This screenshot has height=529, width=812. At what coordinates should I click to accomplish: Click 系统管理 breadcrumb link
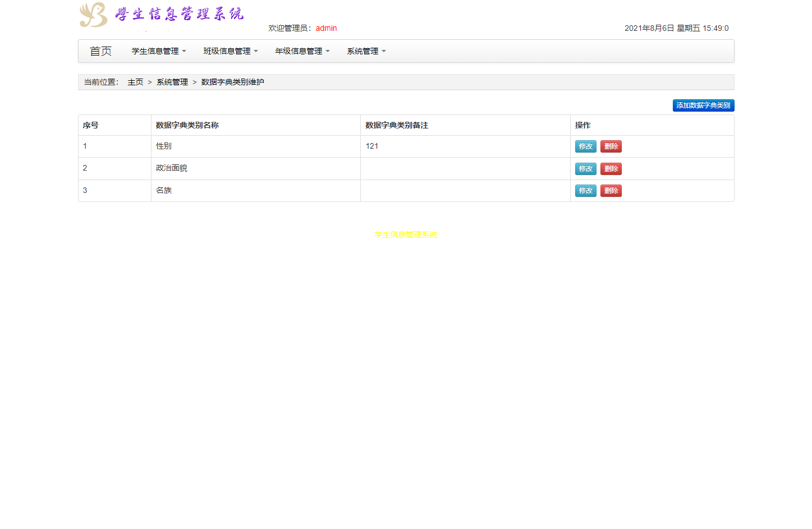click(172, 82)
